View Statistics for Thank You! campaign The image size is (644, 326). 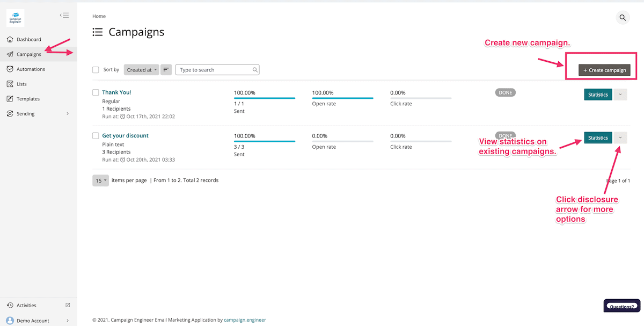597,95
